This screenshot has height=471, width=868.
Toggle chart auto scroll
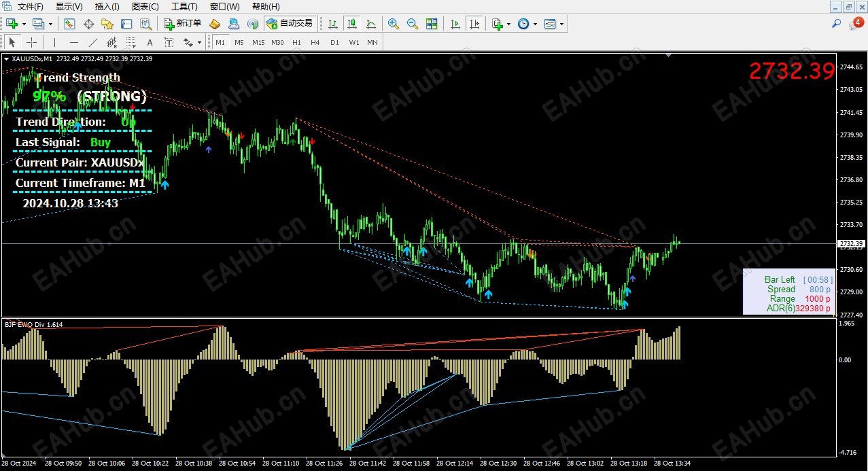pyautogui.click(x=455, y=24)
